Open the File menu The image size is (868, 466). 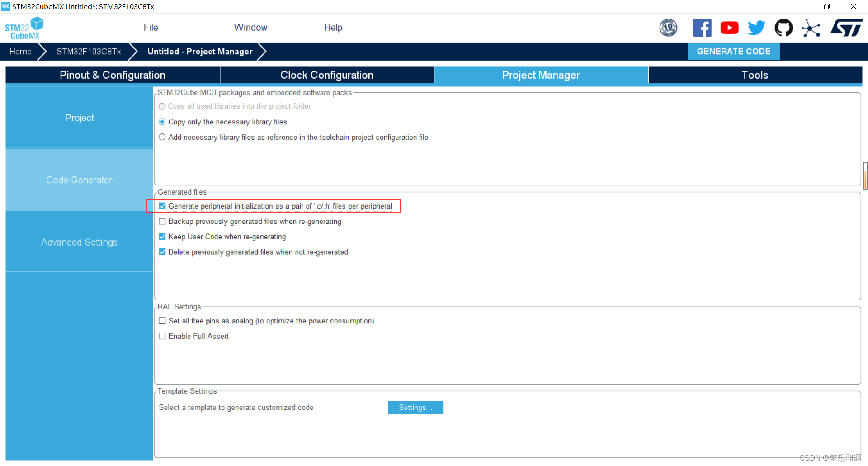151,28
